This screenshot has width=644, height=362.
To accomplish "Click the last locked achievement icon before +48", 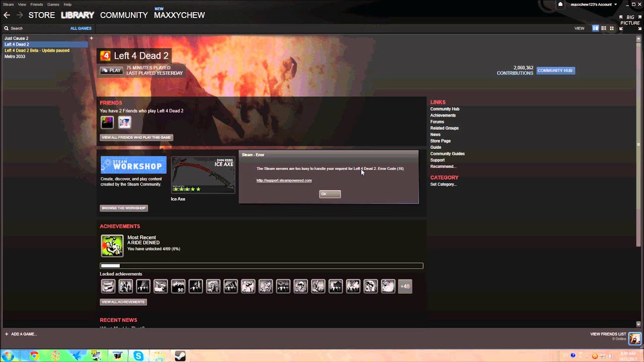I will click(x=388, y=286).
